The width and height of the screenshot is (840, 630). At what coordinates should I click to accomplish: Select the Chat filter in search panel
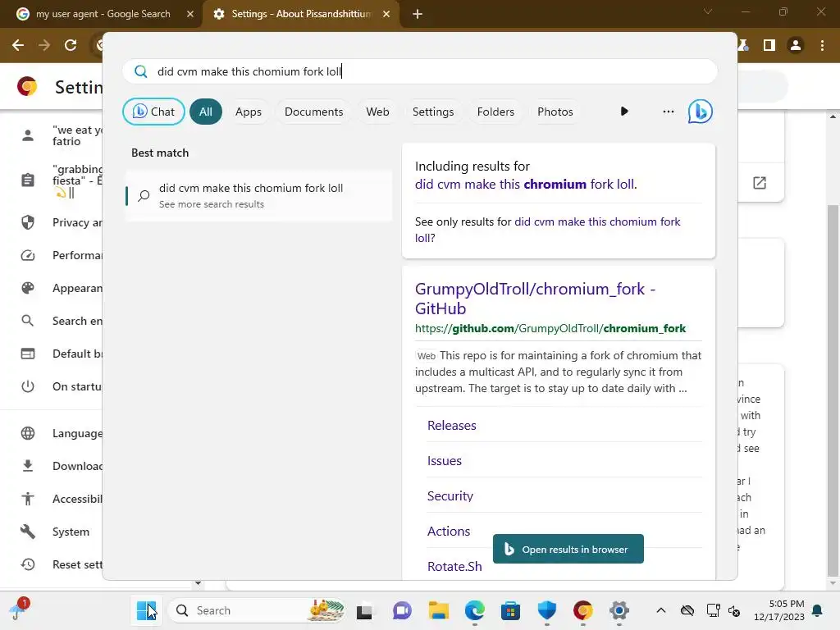click(153, 112)
